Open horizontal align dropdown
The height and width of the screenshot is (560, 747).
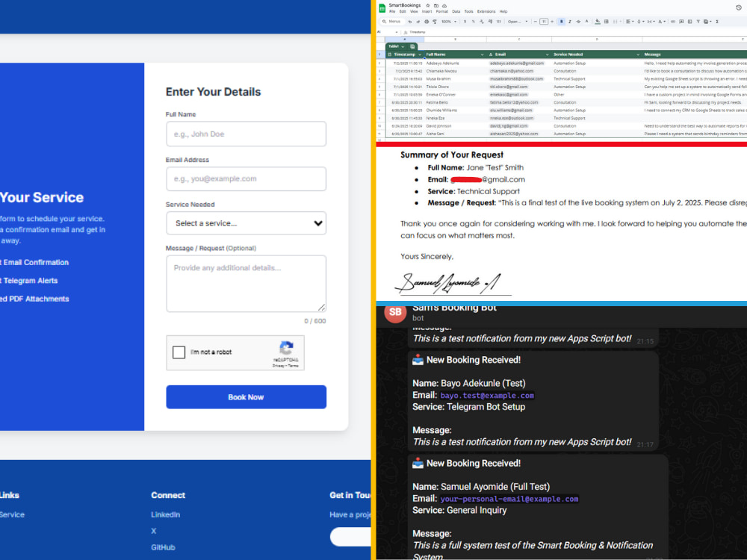(630, 22)
